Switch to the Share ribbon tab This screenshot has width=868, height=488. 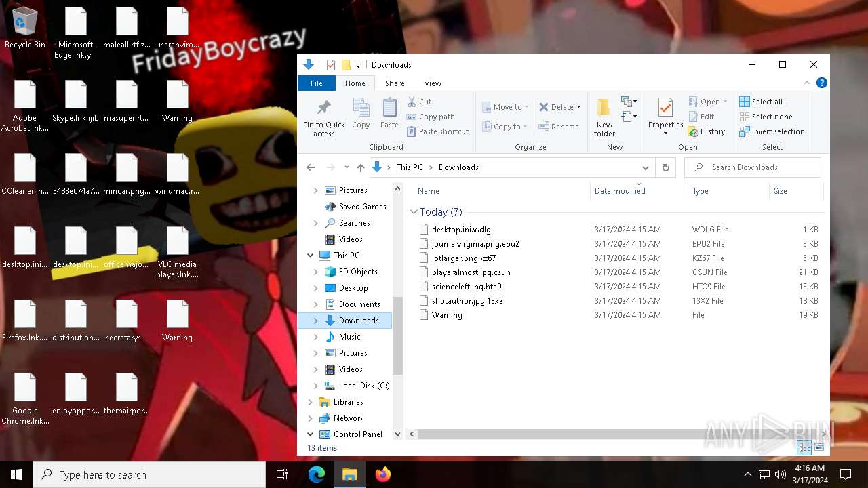395,83
